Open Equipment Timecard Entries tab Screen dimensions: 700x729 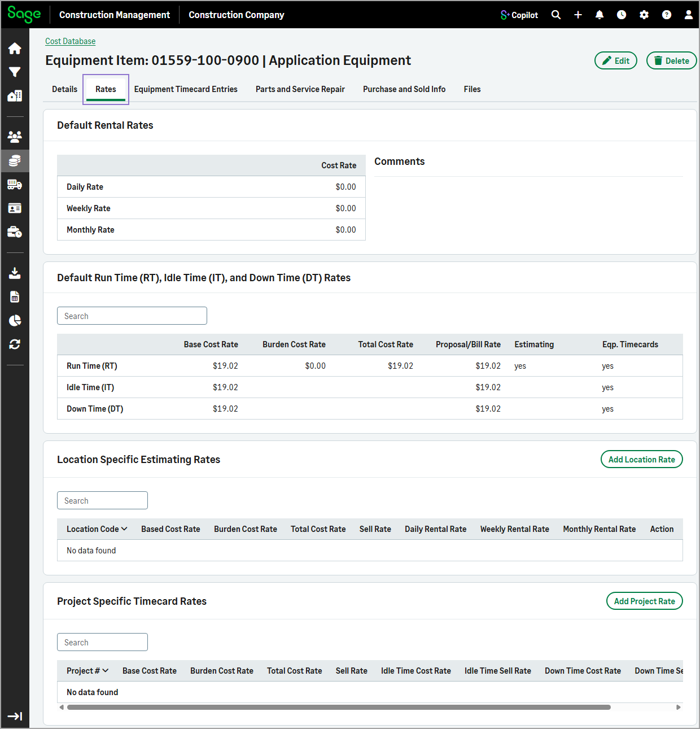[186, 89]
